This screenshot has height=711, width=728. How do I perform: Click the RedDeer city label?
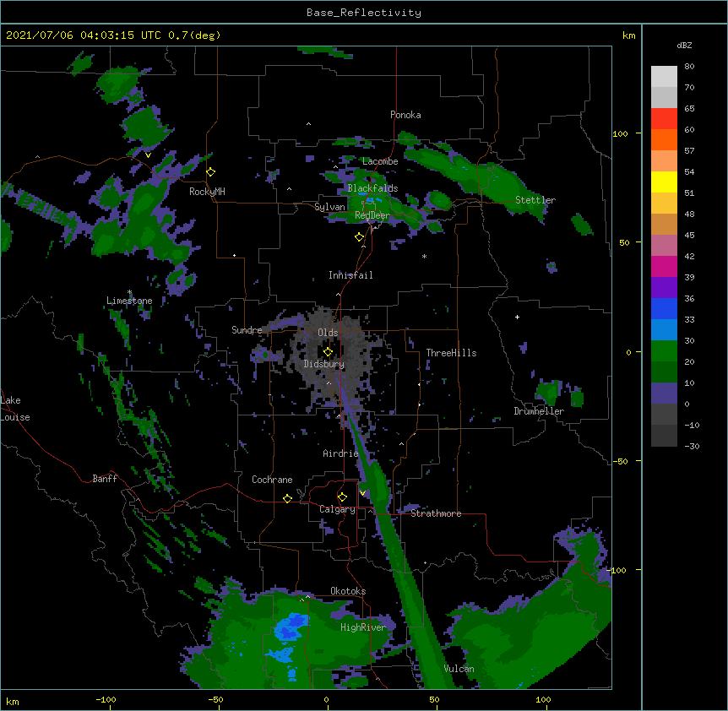point(372,215)
